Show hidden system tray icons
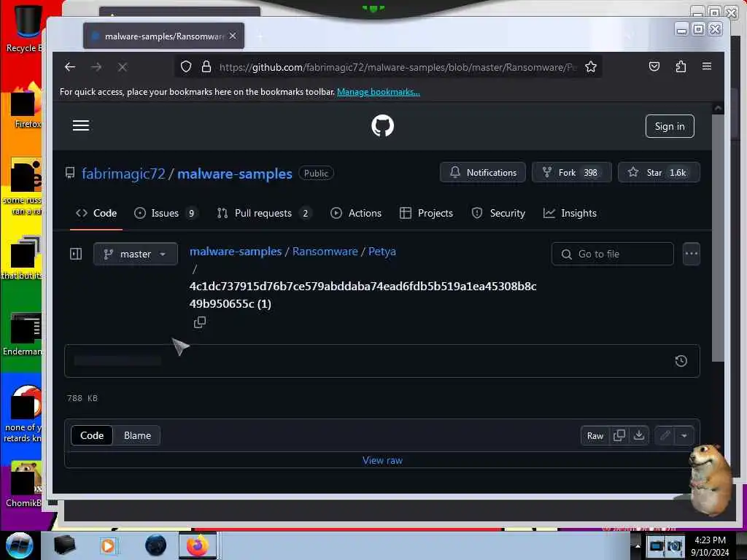 coord(638,546)
